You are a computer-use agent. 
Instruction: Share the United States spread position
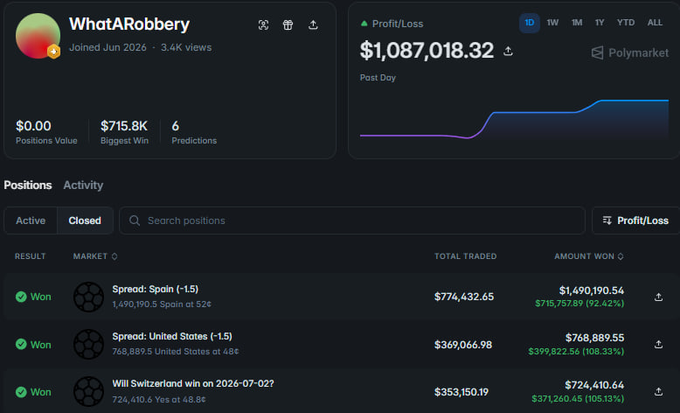[658, 344]
